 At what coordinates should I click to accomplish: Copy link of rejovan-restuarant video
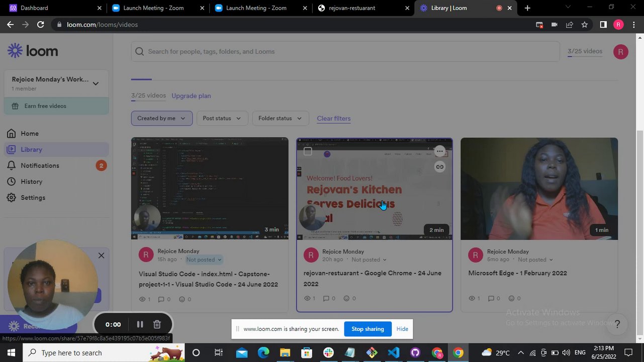coord(439,166)
